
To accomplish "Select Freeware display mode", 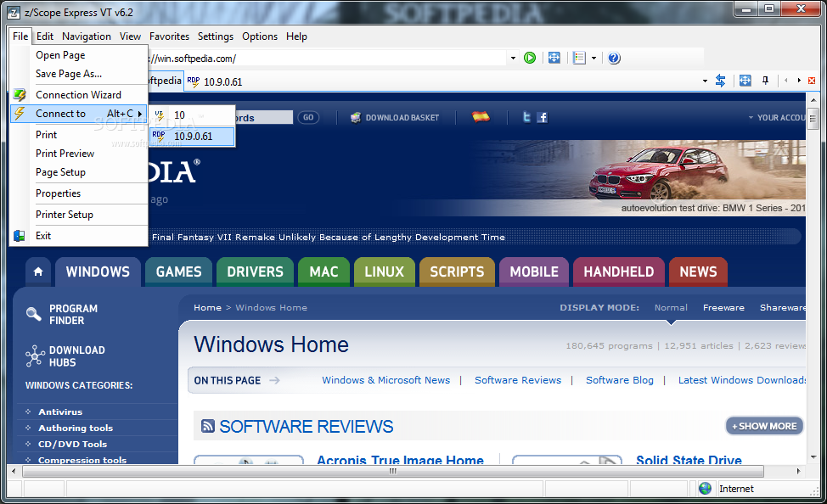I will (x=723, y=307).
